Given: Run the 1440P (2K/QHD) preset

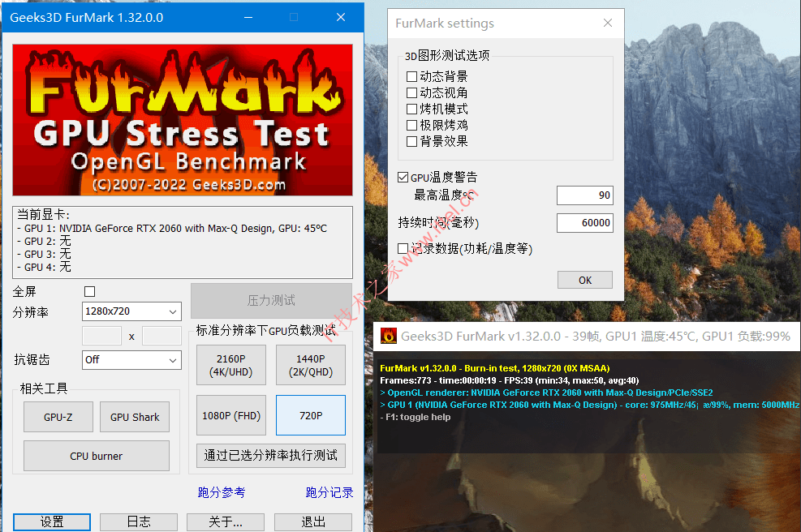Looking at the screenshot, I should coord(311,365).
